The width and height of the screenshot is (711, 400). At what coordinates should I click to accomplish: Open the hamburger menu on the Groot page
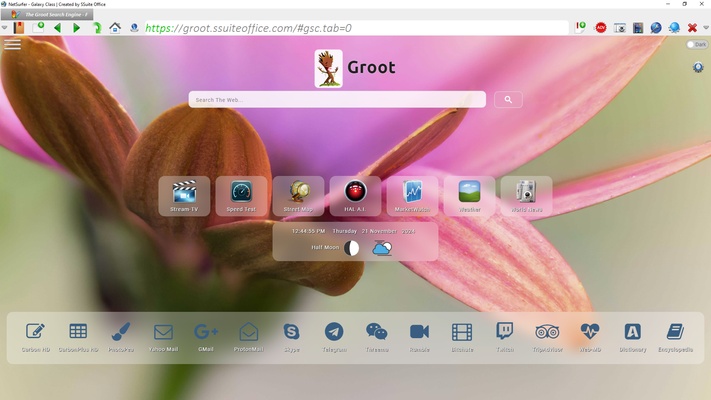[x=12, y=44]
